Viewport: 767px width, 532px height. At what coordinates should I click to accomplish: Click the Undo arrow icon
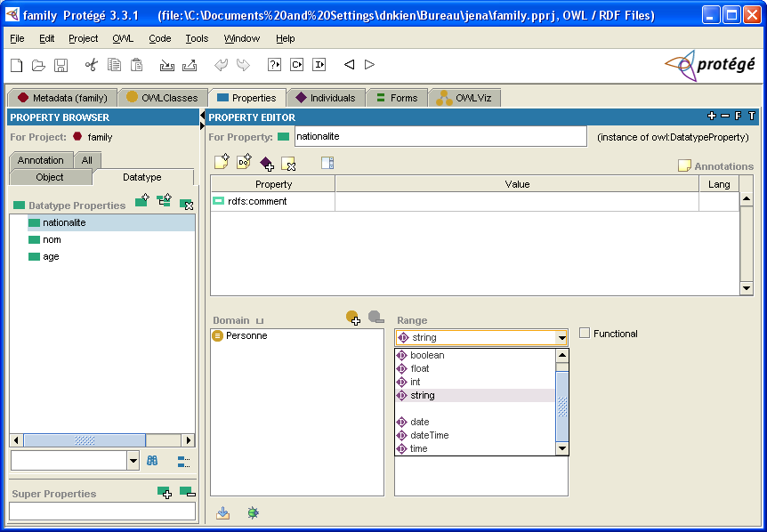pos(221,65)
